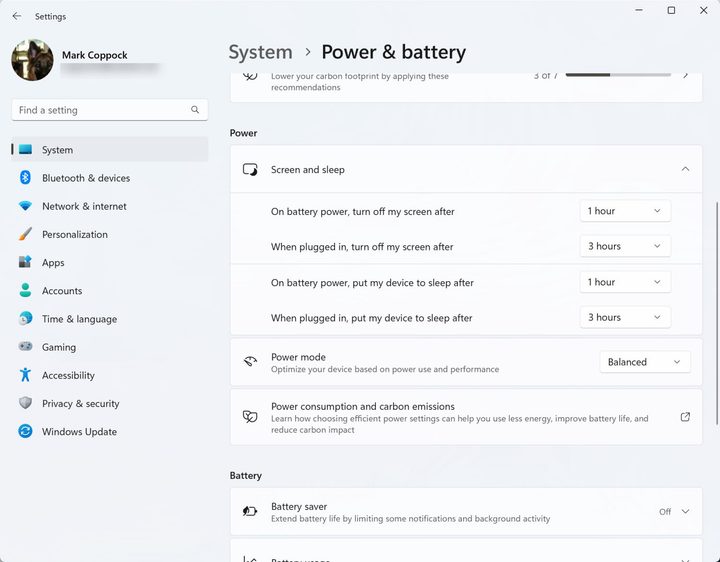Open Power consumption and carbon emissions
The width and height of the screenshot is (720, 562).
[466, 417]
